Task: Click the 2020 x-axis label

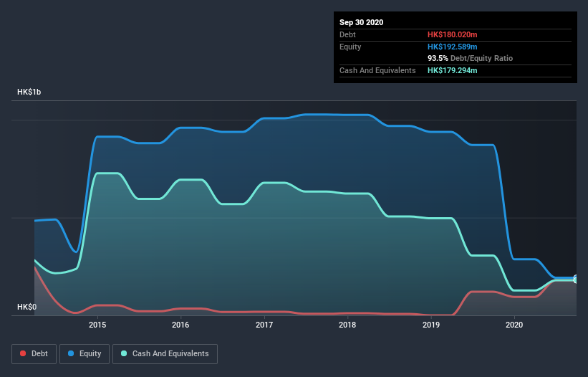Action: (514, 325)
